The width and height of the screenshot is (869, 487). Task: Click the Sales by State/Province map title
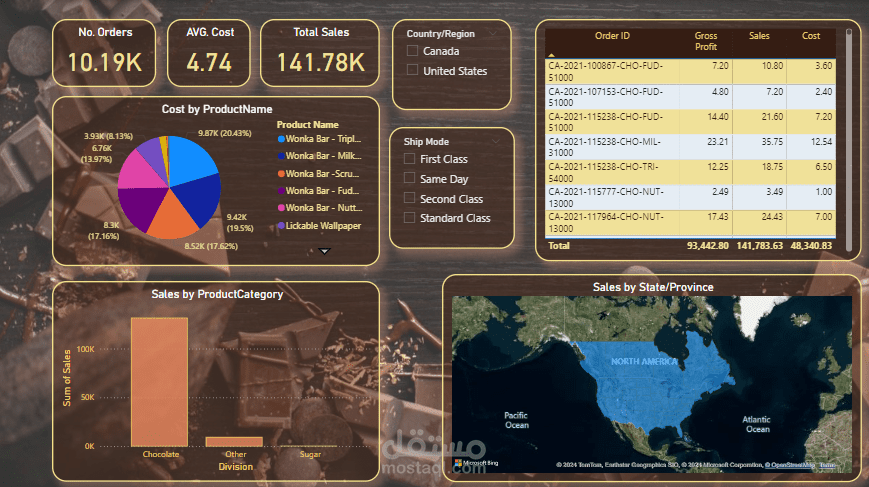click(x=653, y=287)
